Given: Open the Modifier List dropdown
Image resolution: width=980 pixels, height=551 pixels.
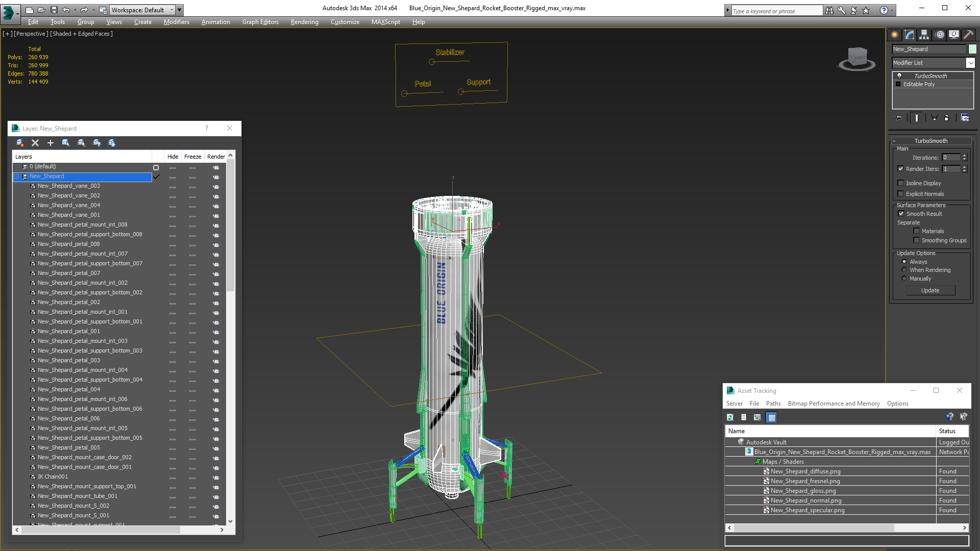Looking at the screenshot, I should click(x=970, y=63).
